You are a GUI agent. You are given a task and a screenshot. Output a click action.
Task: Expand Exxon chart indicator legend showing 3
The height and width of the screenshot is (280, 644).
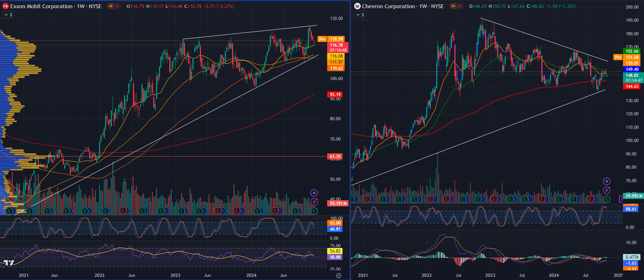pyautogui.click(x=8, y=15)
